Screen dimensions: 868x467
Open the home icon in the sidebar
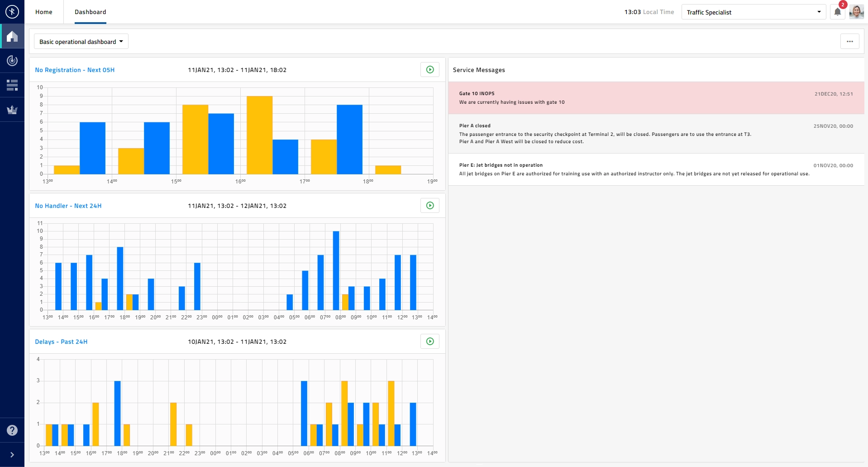pyautogui.click(x=12, y=36)
